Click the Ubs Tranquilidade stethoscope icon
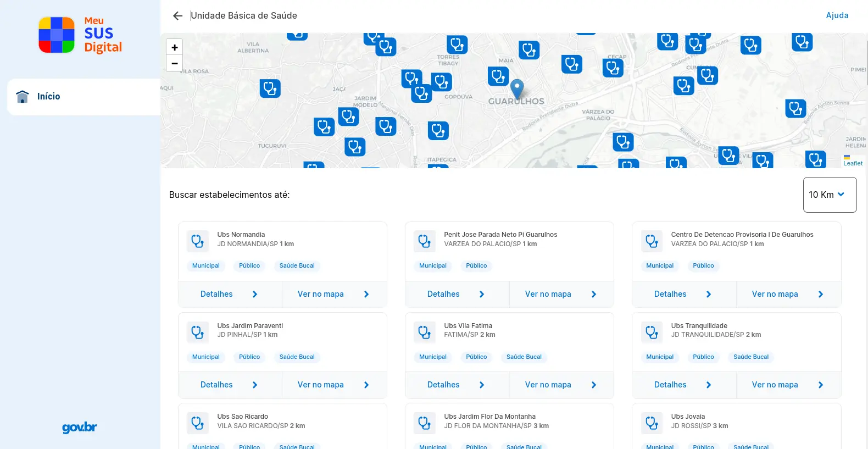The height and width of the screenshot is (449, 868). pyautogui.click(x=652, y=332)
